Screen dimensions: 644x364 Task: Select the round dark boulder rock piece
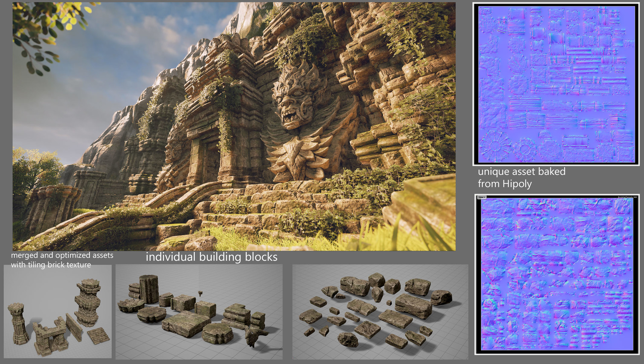[347, 340]
